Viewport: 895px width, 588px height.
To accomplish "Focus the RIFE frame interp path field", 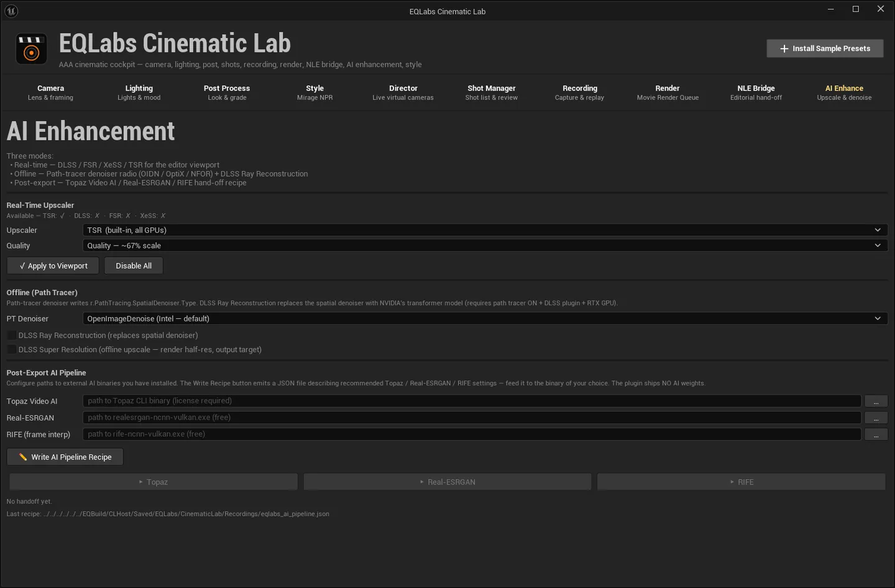I will pos(472,434).
